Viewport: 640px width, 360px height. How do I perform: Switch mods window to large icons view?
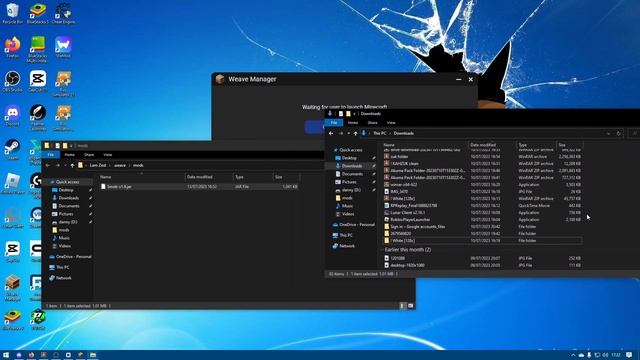click(410, 306)
